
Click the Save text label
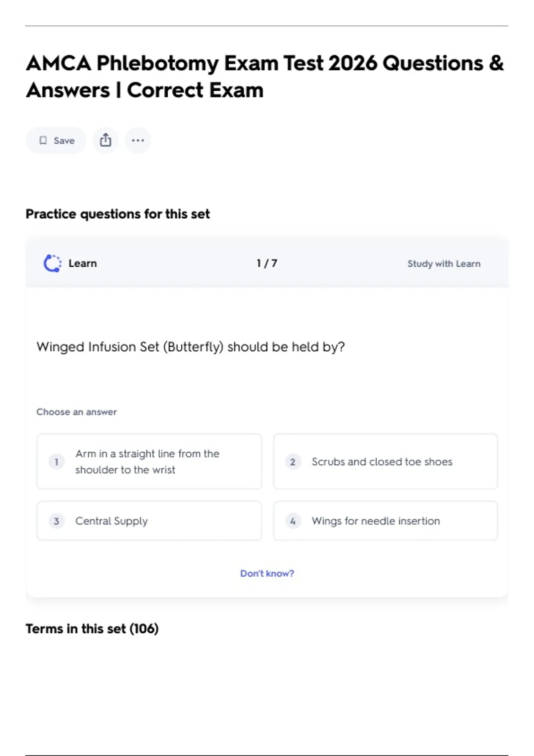(64, 141)
